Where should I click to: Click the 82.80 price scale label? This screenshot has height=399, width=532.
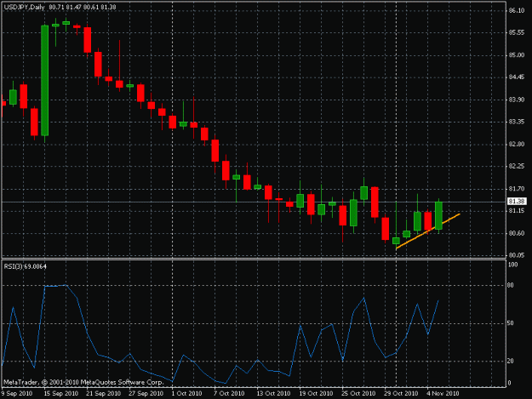pos(517,144)
